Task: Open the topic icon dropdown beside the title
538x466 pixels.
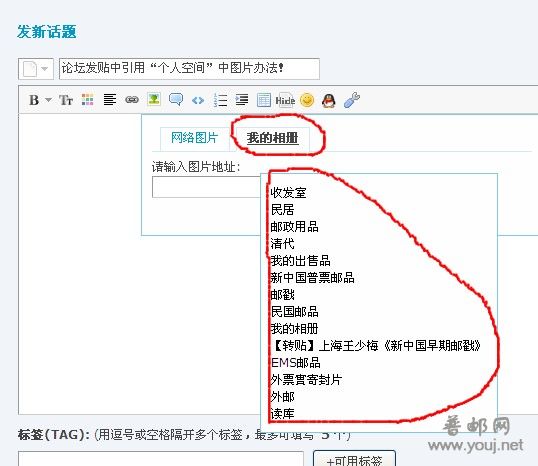Action: pyautogui.click(x=36, y=69)
